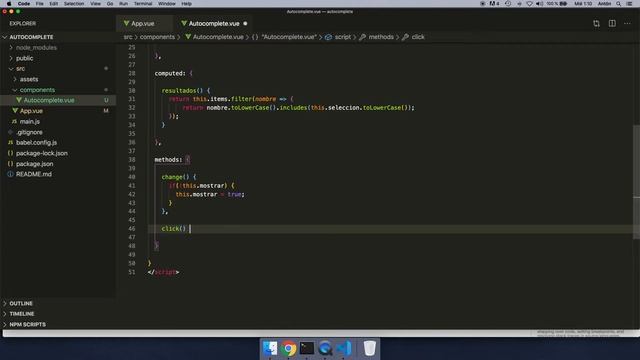Open the Help menu
The height and width of the screenshot is (360, 640).
pos(186,4)
